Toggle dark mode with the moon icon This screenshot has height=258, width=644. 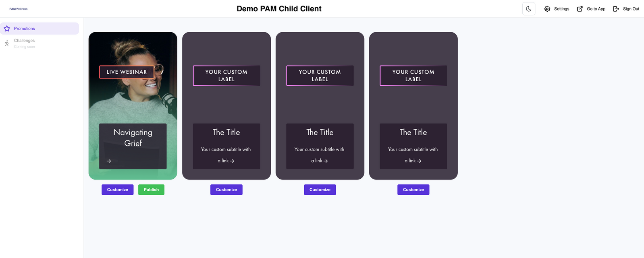coord(528,8)
